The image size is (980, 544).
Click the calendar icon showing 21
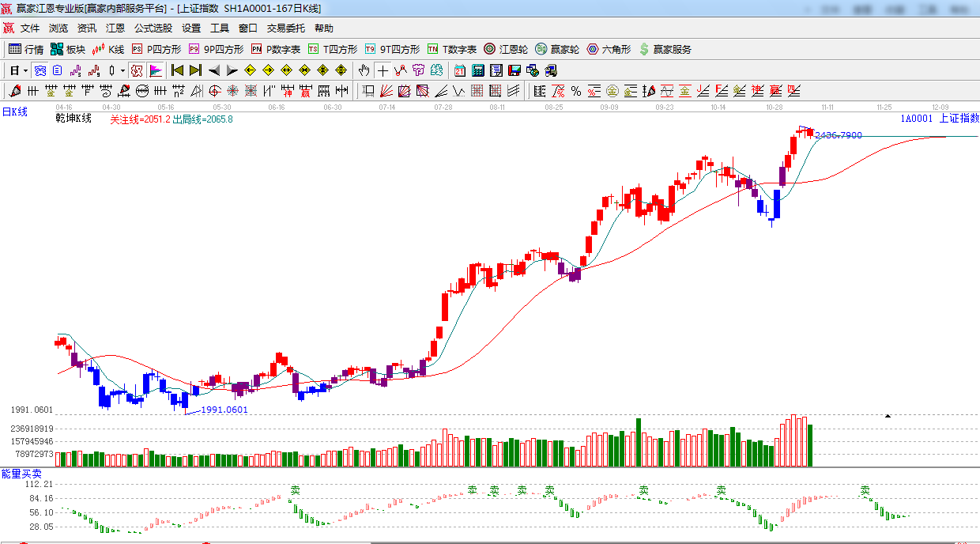pos(459,70)
